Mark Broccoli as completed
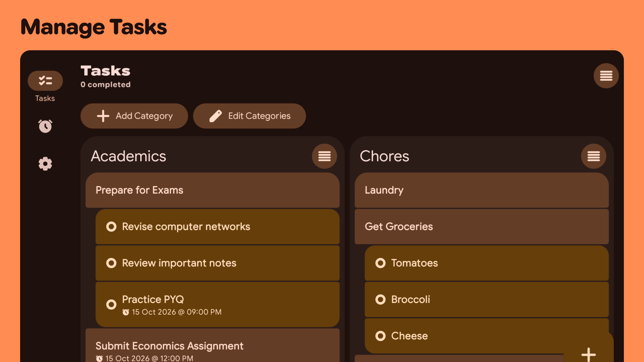The image size is (644, 362). (x=380, y=299)
